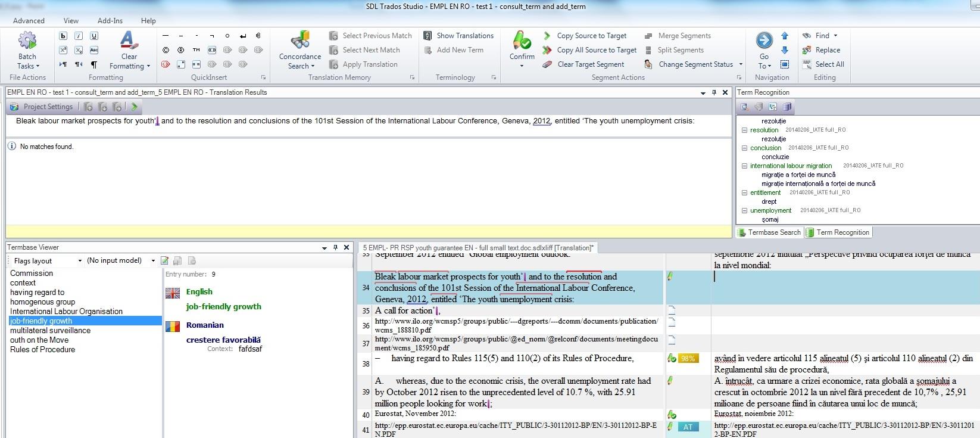This screenshot has height=438, width=980.
Task: Click the AT status badge of segment 41
Action: (688, 427)
